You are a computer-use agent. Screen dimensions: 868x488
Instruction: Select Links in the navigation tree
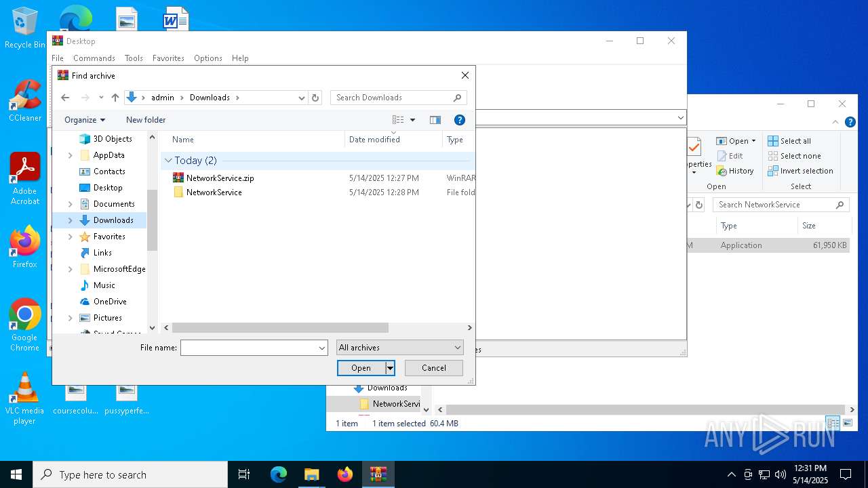102,253
